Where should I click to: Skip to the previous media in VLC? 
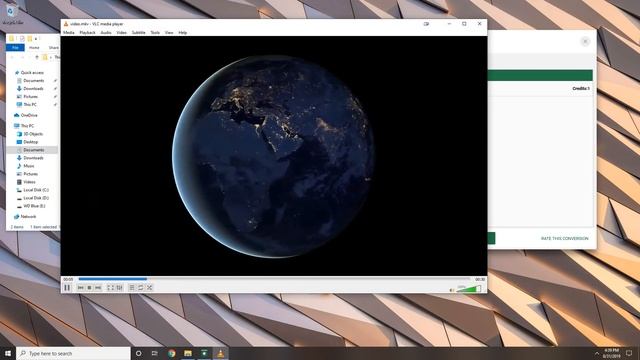[x=81, y=288]
